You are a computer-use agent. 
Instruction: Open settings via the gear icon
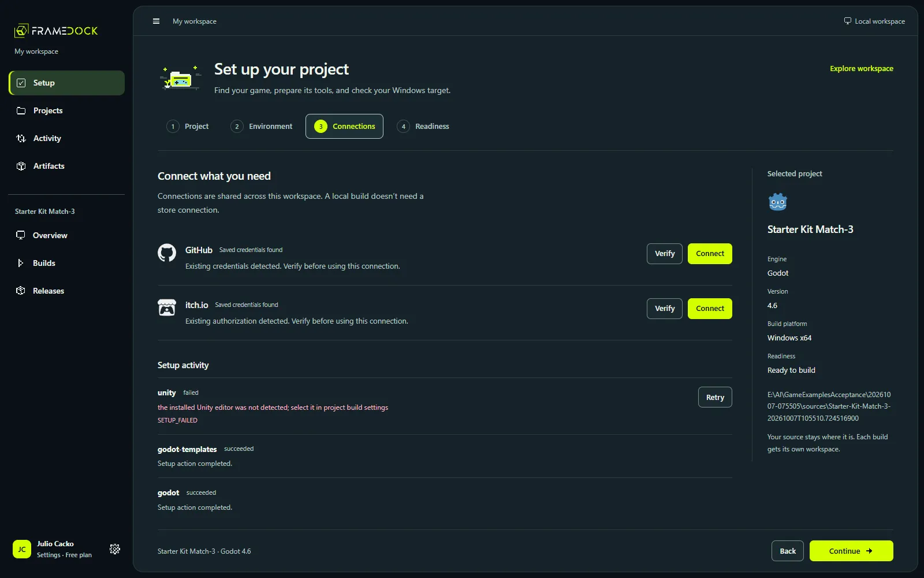pyautogui.click(x=115, y=549)
